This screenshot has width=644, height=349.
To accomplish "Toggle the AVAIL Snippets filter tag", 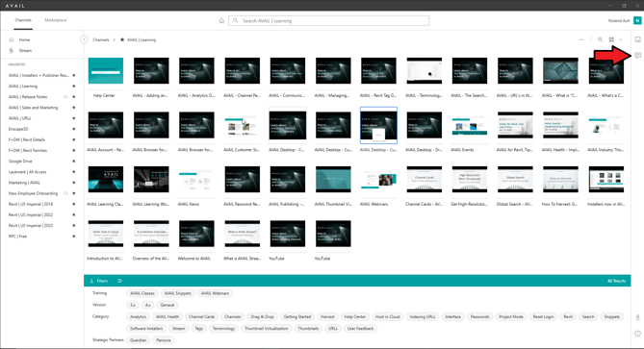I will (x=177, y=293).
